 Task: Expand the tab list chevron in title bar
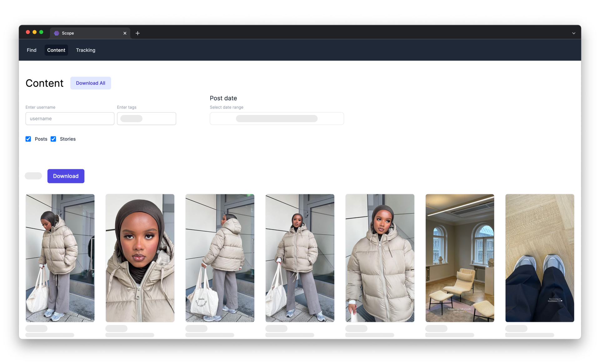(574, 33)
